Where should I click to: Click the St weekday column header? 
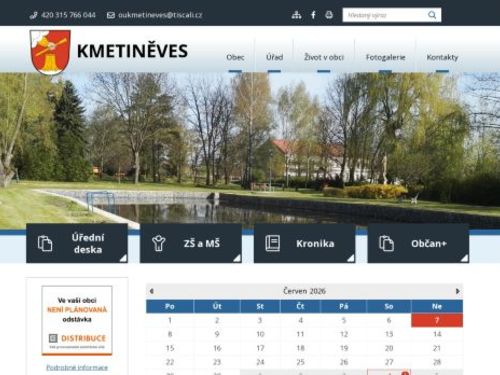tap(260, 306)
